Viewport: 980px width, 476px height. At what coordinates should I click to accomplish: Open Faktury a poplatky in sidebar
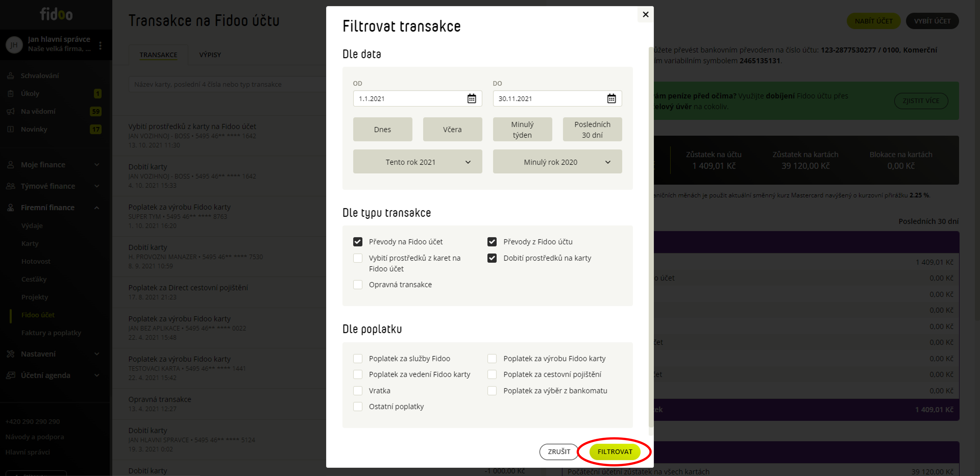point(51,333)
